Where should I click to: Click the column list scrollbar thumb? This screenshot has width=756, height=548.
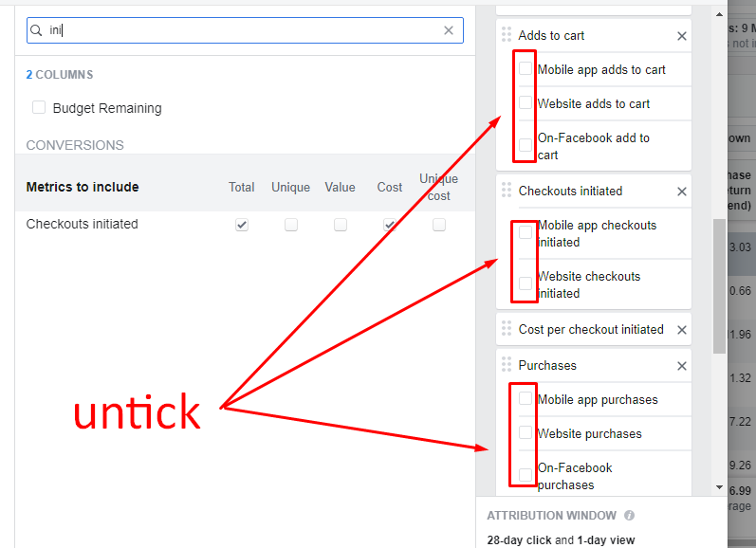tap(719, 286)
